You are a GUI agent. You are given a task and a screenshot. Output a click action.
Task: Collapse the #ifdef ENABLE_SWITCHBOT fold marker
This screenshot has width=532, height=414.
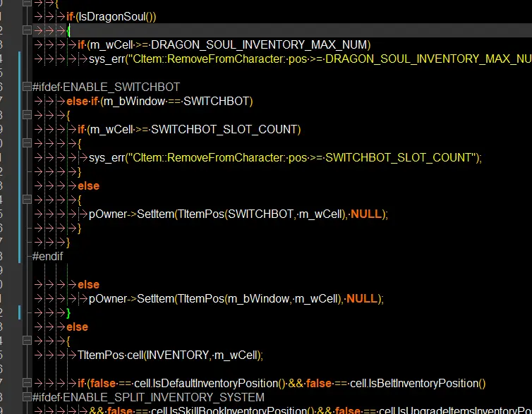[26, 87]
